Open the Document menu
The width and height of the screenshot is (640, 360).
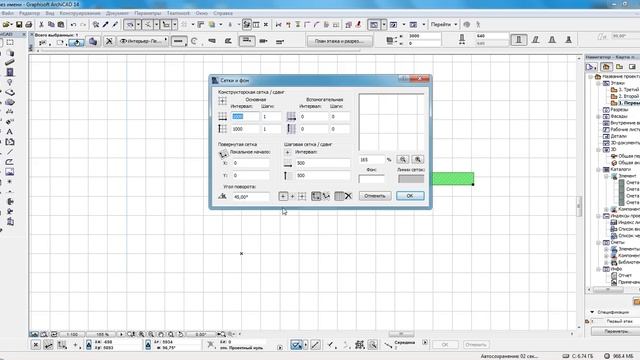117,13
